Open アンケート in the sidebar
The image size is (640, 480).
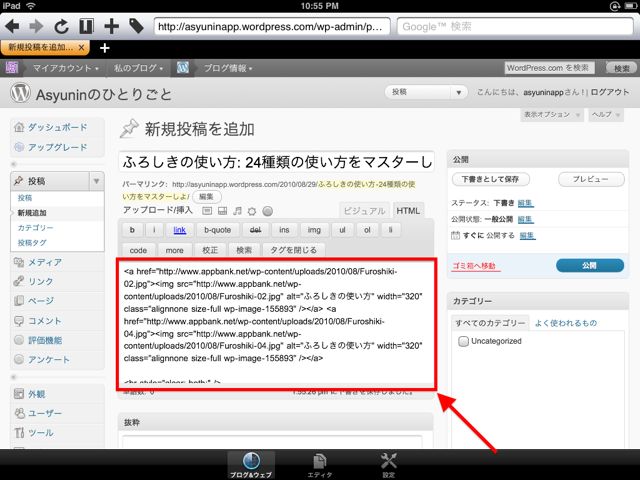point(49,360)
